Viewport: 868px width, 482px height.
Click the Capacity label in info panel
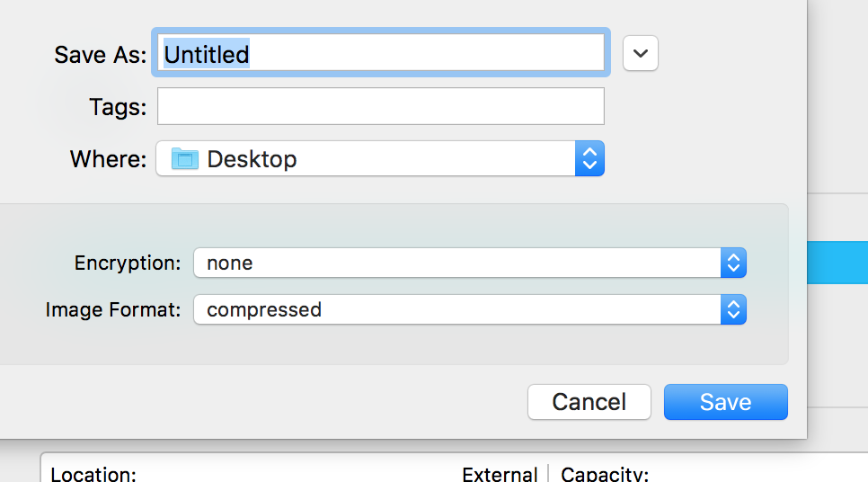[x=605, y=474]
